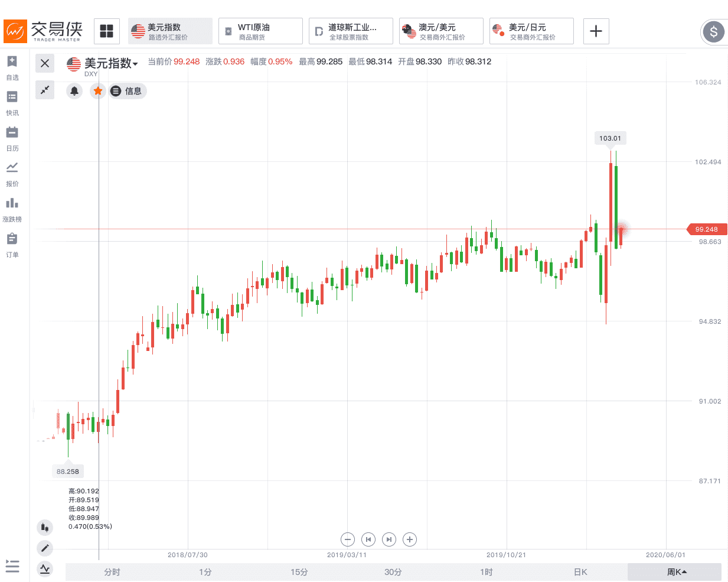Expand the hamburger menu at bottom left
This screenshot has height=582, width=728.
pyautogui.click(x=12, y=566)
